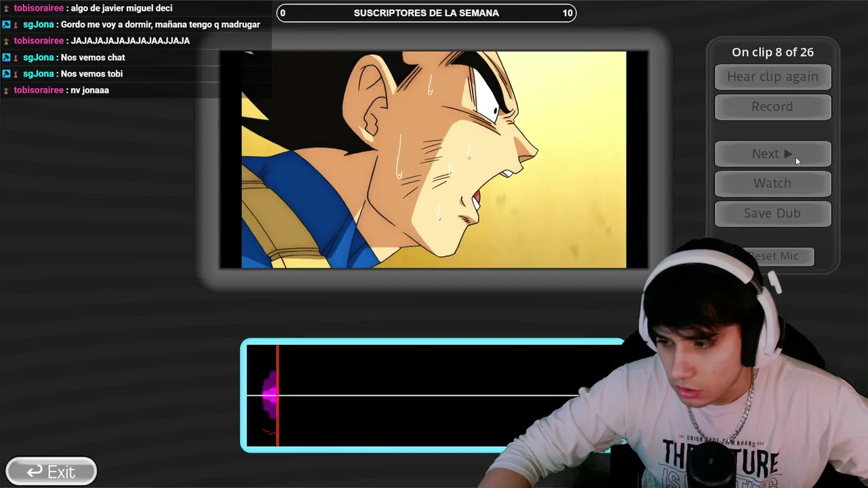Select chat message "algo de javier miguel deci"

[x=121, y=8]
